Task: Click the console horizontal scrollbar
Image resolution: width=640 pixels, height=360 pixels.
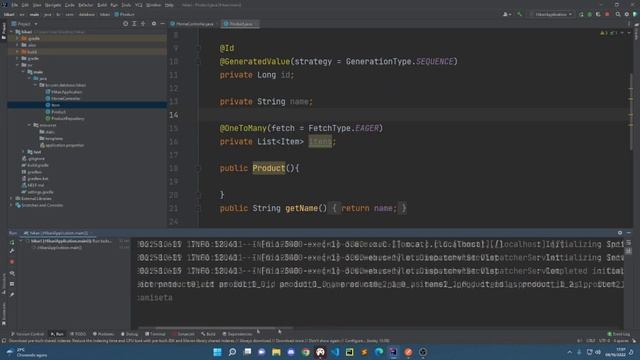Action: (x=216, y=328)
